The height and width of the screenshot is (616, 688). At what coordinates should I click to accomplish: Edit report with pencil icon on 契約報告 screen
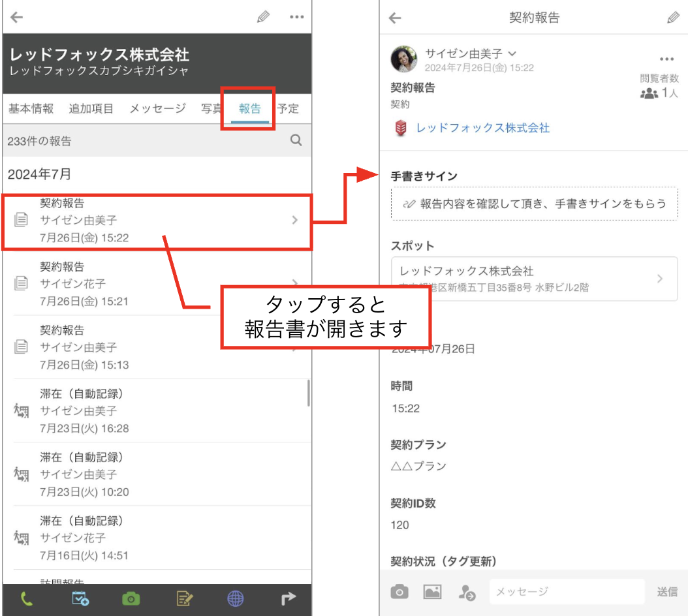[x=673, y=18]
